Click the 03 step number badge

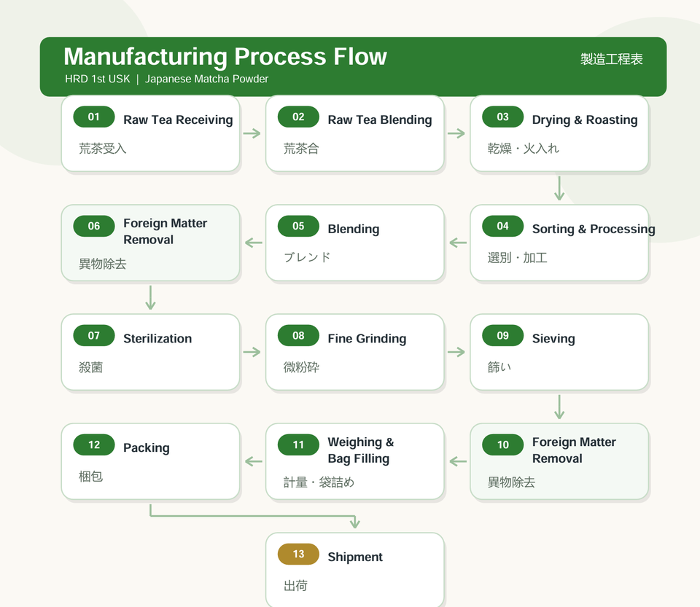[x=502, y=117]
